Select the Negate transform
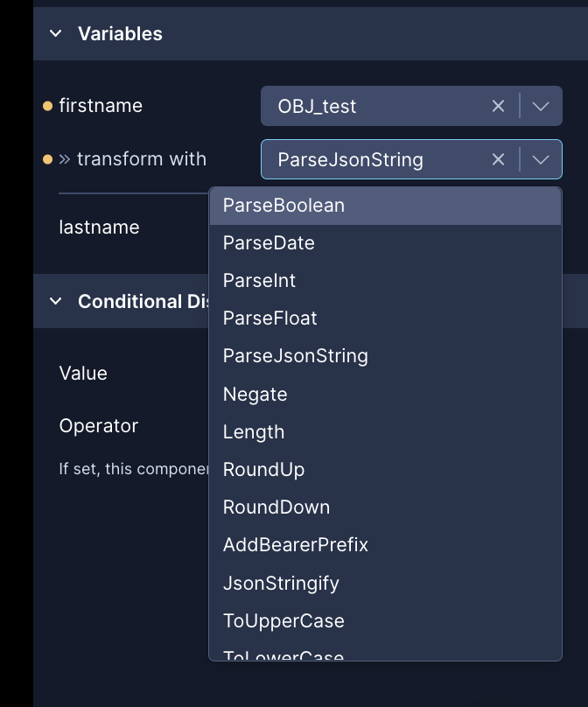 (x=255, y=394)
